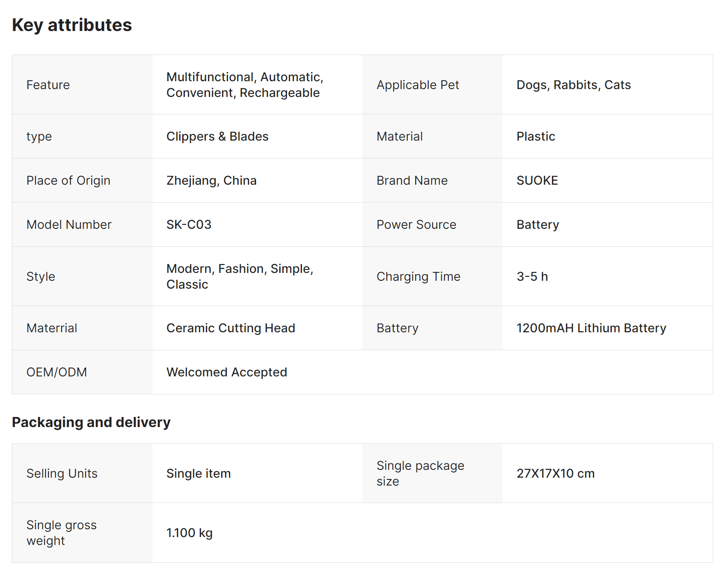This screenshot has width=728, height=579.
Task: Click the Power Source label
Action: point(416,224)
